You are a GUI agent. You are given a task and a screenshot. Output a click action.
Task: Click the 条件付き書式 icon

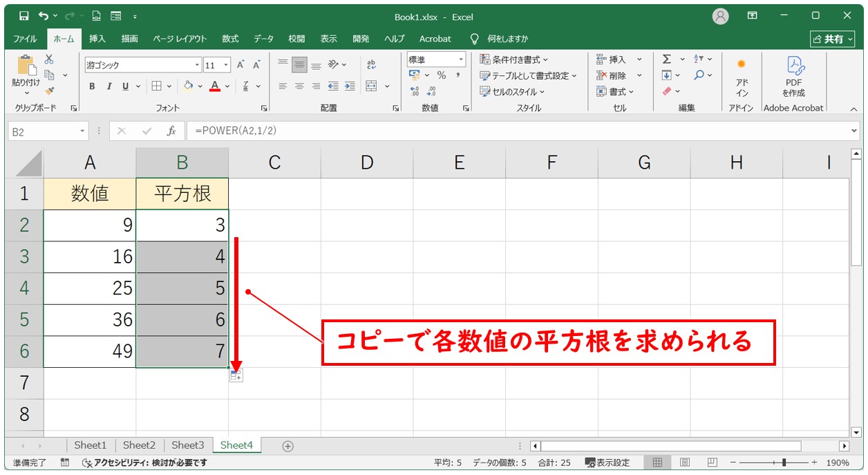click(x=515, y=59)
